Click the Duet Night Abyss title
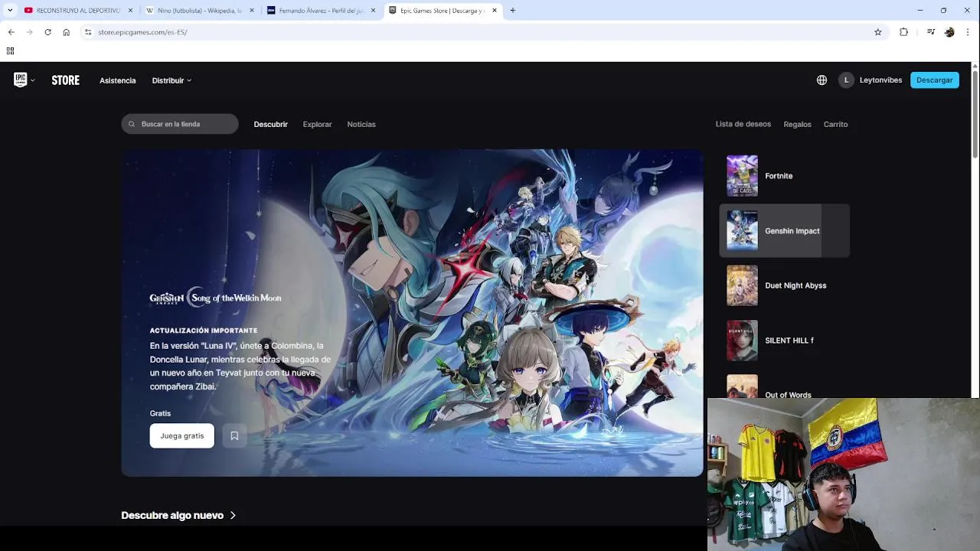Image resolution: width=980 pixels, height=551 pixels. click(x=795, y=285)
